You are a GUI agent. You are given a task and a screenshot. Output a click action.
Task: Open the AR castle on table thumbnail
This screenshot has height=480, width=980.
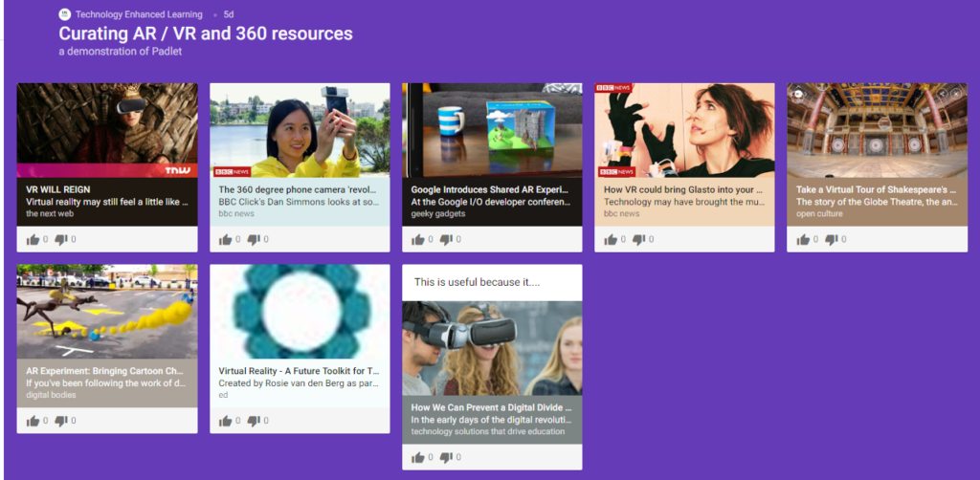[x=493, y=130]
